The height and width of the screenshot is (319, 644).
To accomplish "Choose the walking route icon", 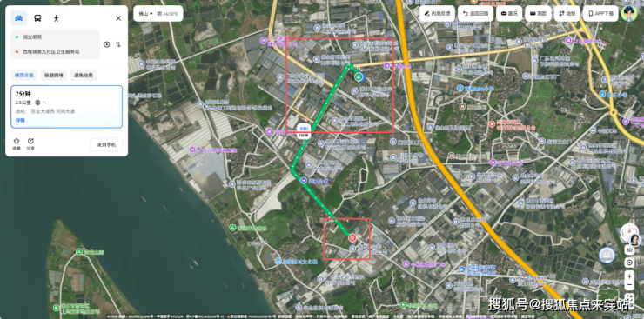I will pos(57,18).
